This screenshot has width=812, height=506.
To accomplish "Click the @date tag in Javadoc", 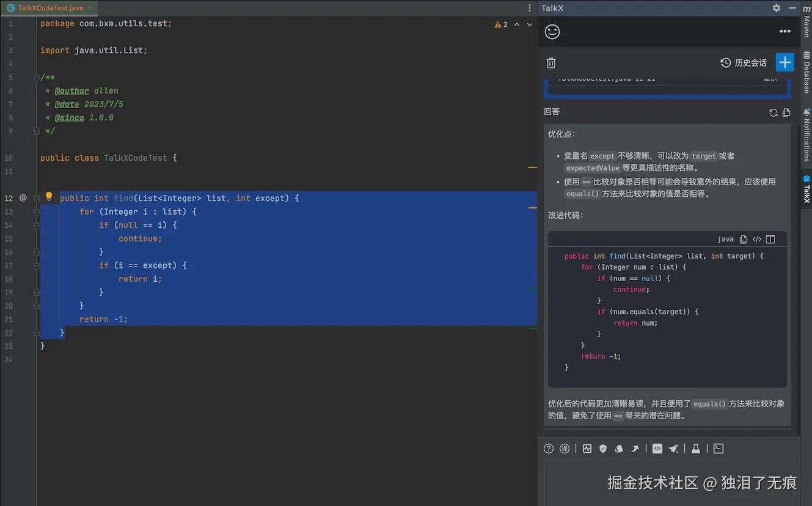I will click(67, 104).
